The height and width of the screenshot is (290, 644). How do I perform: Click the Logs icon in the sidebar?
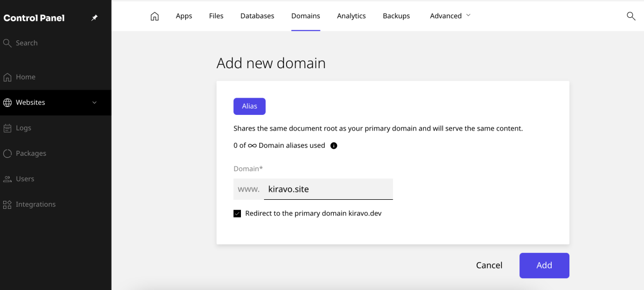(x=8, y=128)
